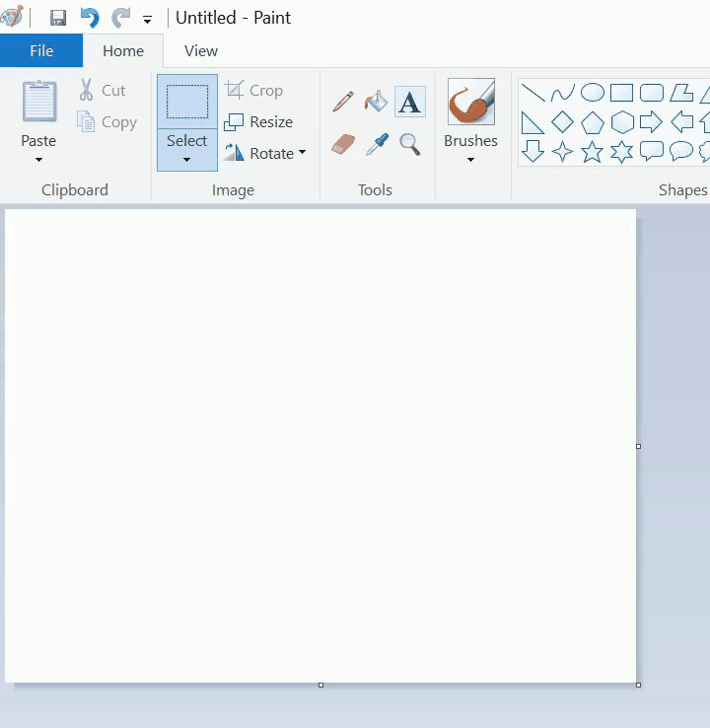Open the Customize Quick Access Toolbar dropdown
The width and height of the screenshot is (710, 728).
[x=147, y=19]
